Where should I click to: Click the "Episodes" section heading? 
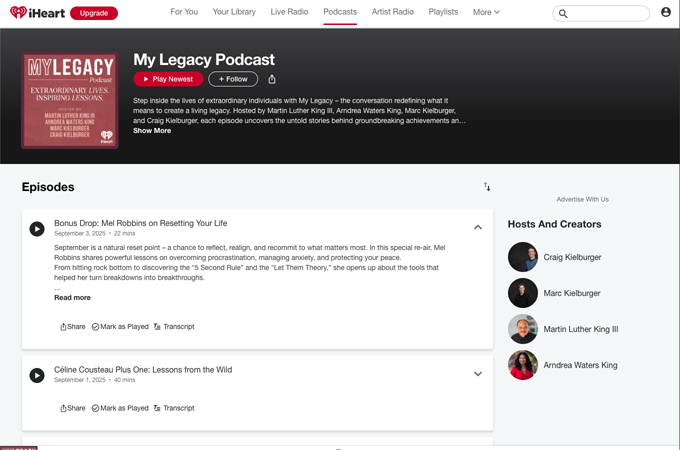click(x=48, y=187)
